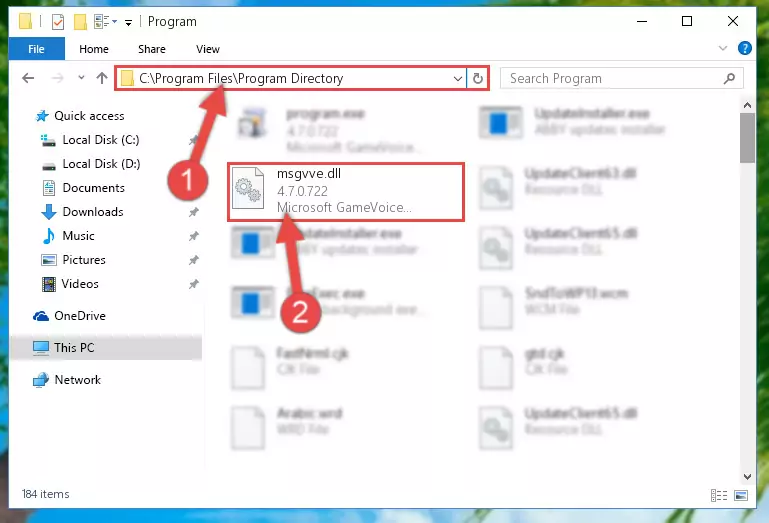The height and width of the screenshot is (523, 769).
Task: Click the Downloads blue arrow icon
Action: [49, 212]
